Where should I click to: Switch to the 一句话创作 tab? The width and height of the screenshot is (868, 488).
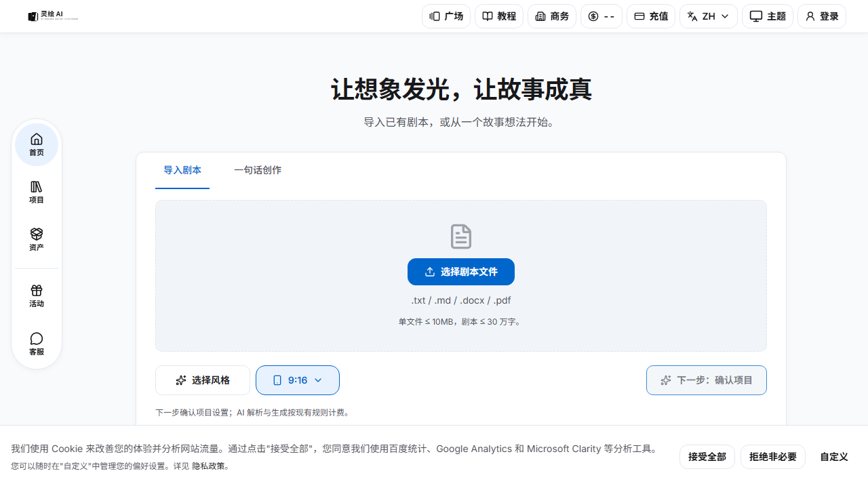(258, 170)
